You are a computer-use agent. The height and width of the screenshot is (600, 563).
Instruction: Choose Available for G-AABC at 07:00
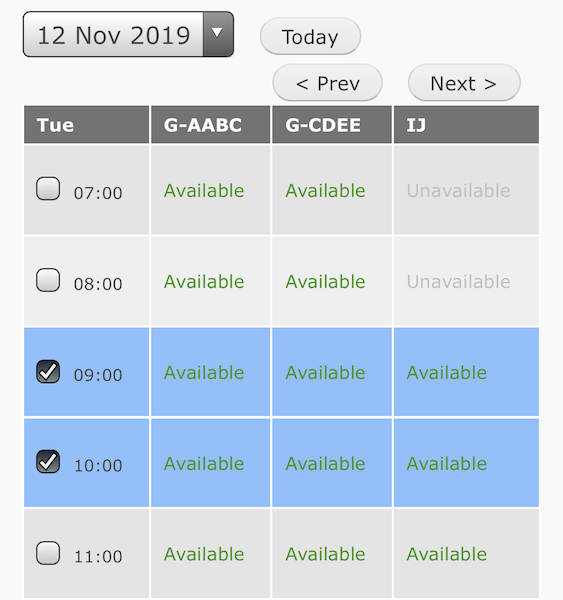pyautogui.click(x=204, y=191)
